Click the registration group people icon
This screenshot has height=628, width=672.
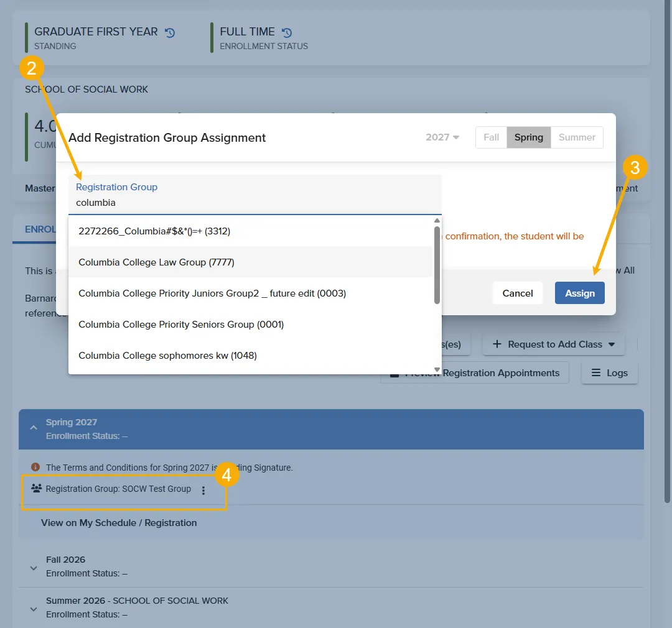tap(37, 488)
